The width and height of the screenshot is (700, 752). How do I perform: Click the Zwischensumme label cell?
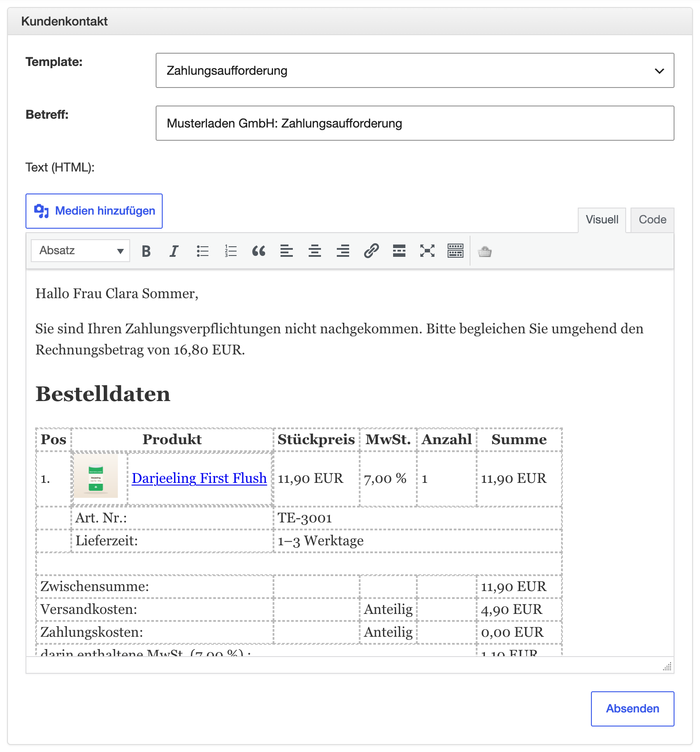point(155,587)
